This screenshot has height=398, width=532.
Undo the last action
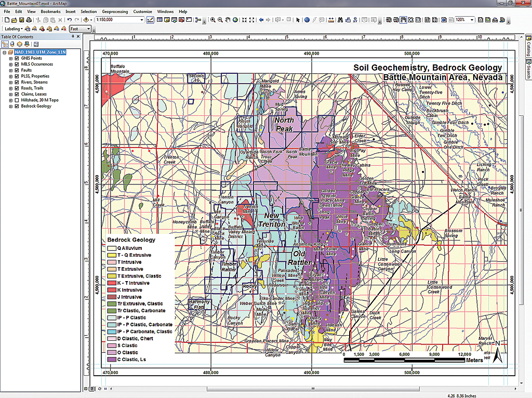(69, 20)
